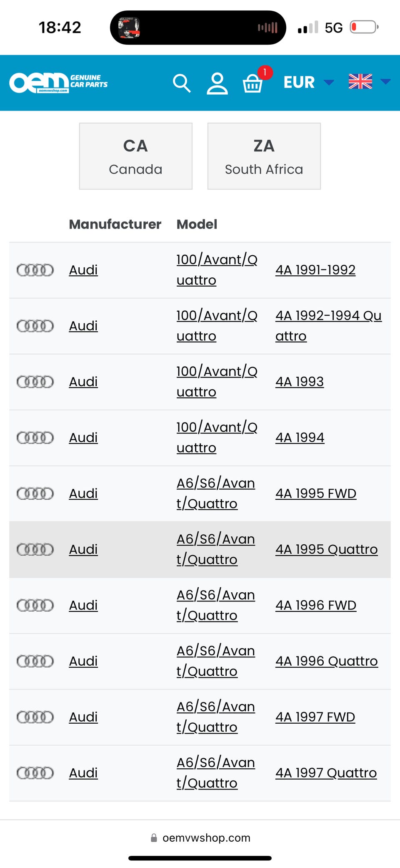Open the shopping basket icon
Viewport: 400px width, 868px height.
click(x=252, y=83)
